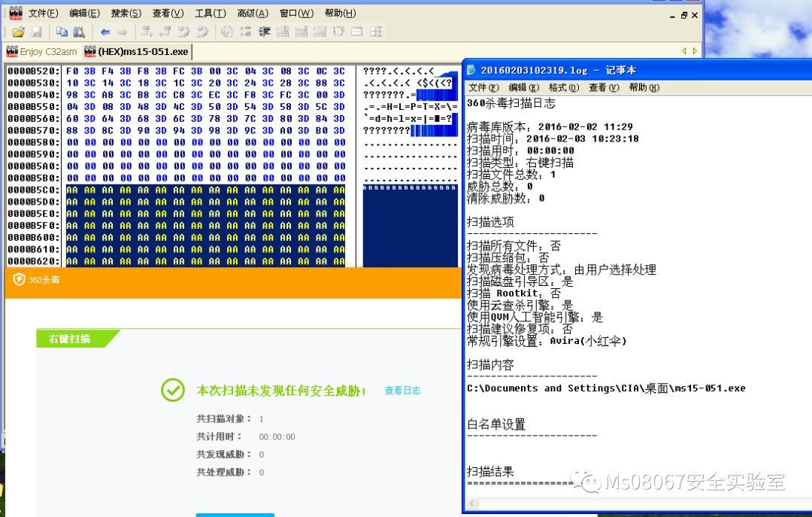Click the 查看日志 link in scan results
Viewport: 812px width, 517px height.
(401, 391)
